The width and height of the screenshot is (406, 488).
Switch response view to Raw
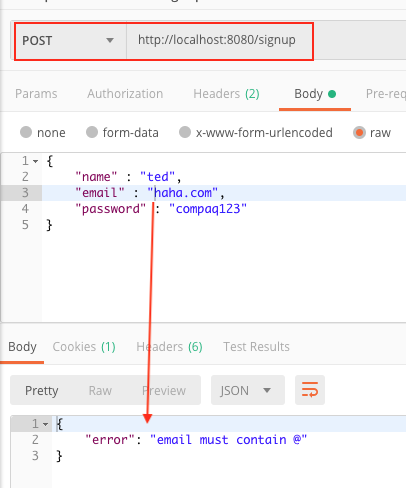[x=100, y=390]
